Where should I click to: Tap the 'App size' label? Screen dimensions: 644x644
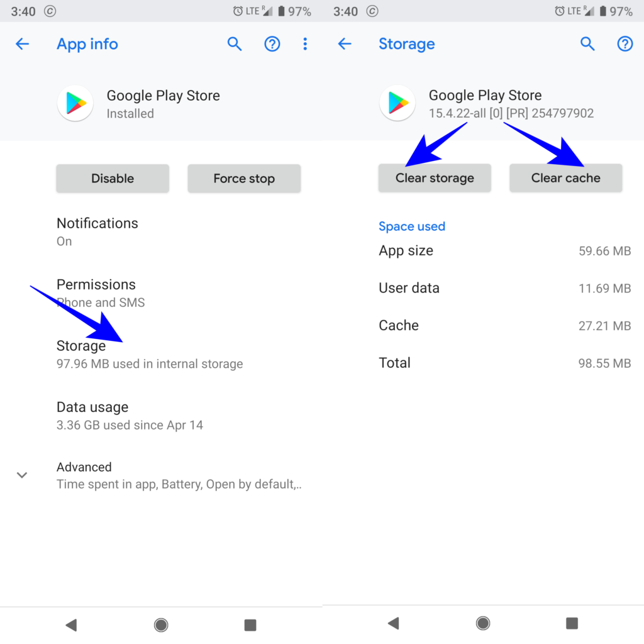pyautogui.click(x=406, y=250)
